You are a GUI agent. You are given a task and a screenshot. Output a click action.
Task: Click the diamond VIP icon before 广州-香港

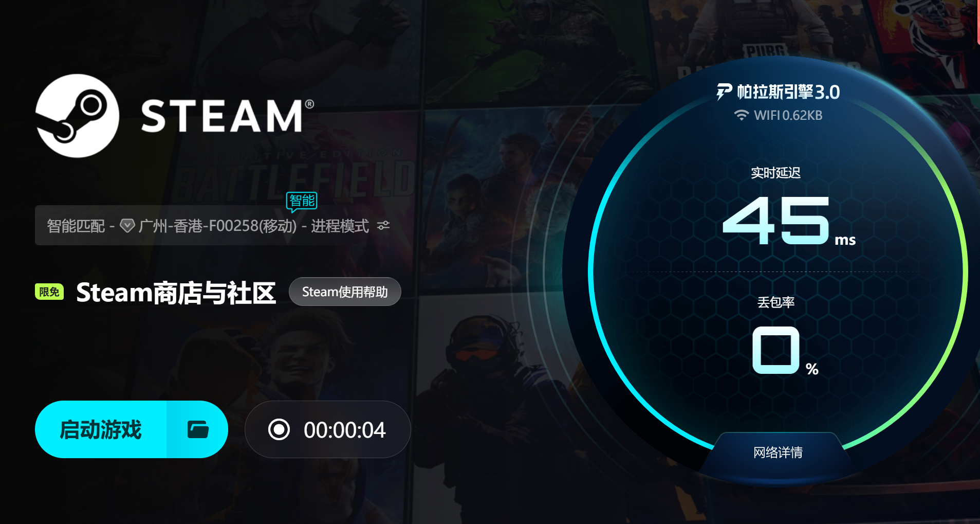[127, 225]
